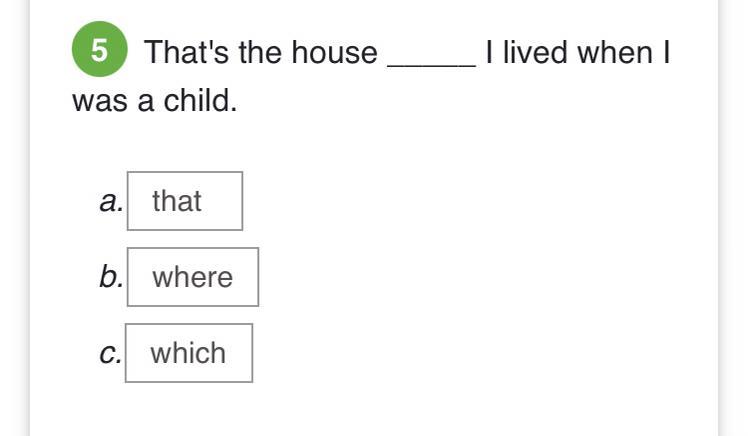The image size is (748, 436).
Task: Click the 'I' right after the blank
Action: [490, 52]
